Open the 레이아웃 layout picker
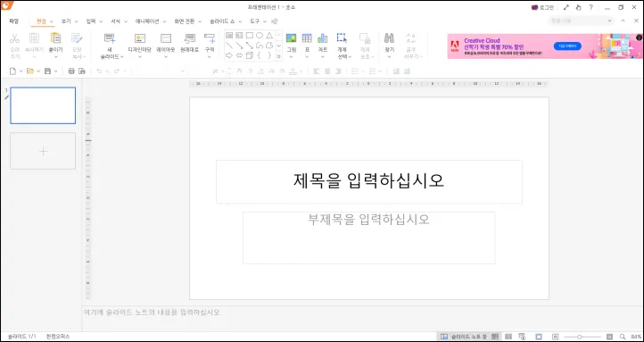This screenshot has height=342, width=644. pos(166,43)
